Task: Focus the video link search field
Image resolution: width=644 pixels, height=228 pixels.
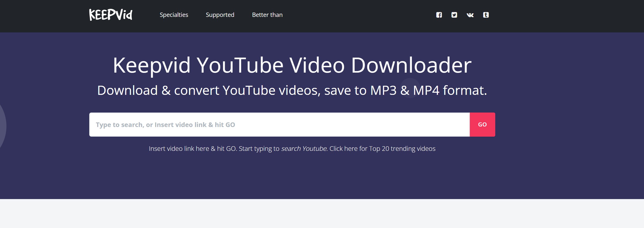Action: point(279,125)
